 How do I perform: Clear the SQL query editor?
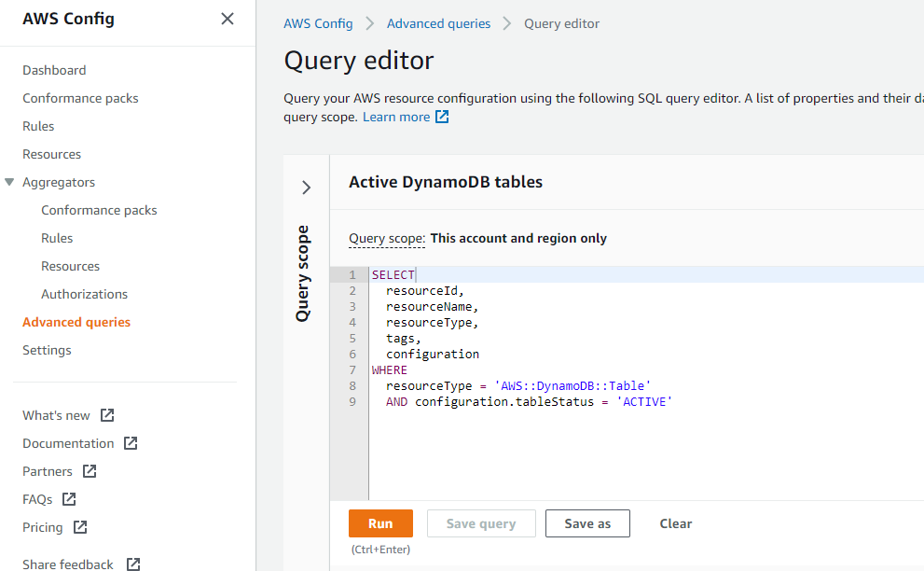pyautogui.click(x=675, y=523)
